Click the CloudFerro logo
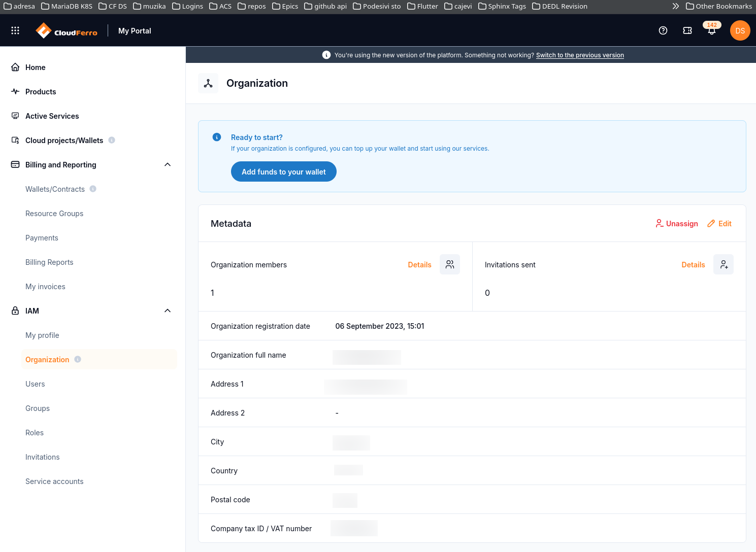756x552 pixels. 67,30
